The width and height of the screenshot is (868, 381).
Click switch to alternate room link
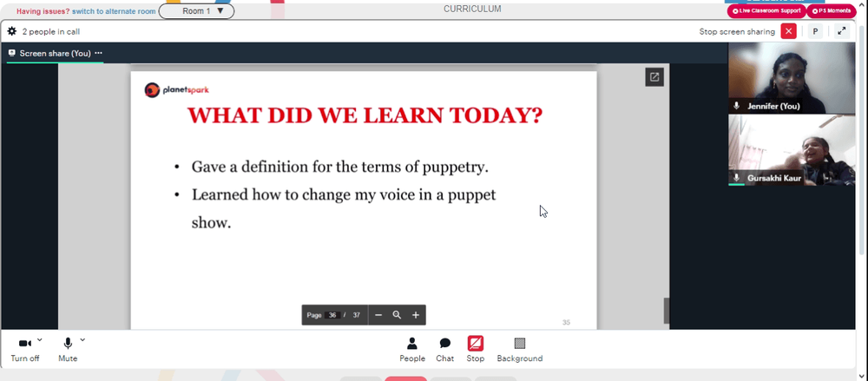(114, 11)
